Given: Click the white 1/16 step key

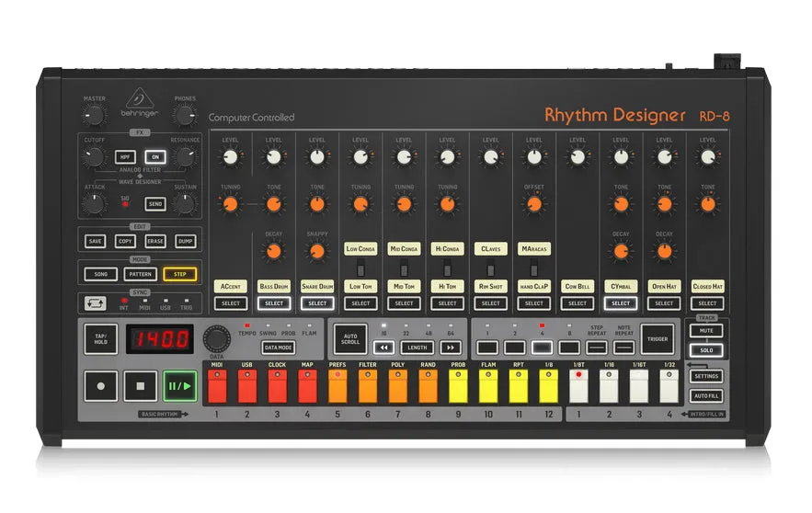Looking at the screenshot, I should tap(609, 385).
